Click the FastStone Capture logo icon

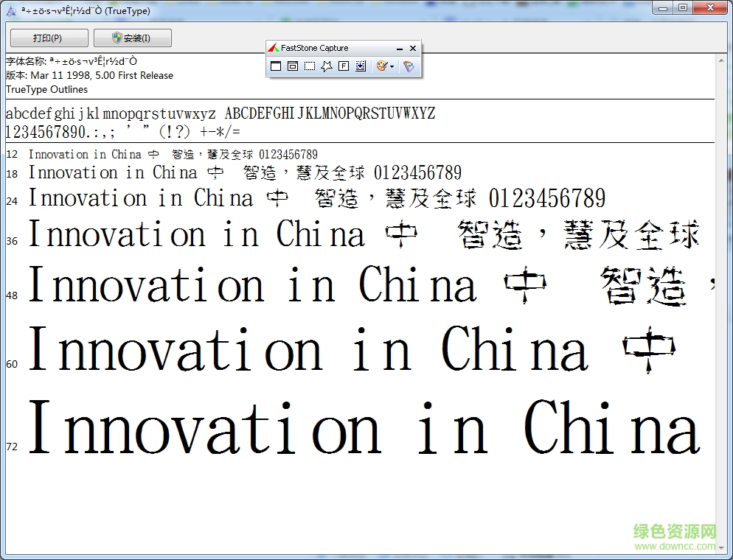pyautogui.click(x=274, y=48)
